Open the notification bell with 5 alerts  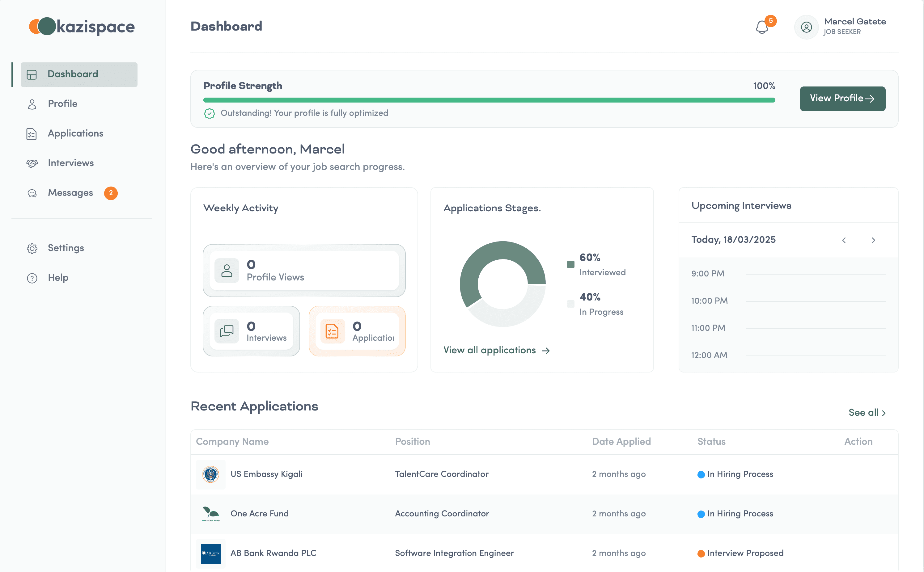762,27
